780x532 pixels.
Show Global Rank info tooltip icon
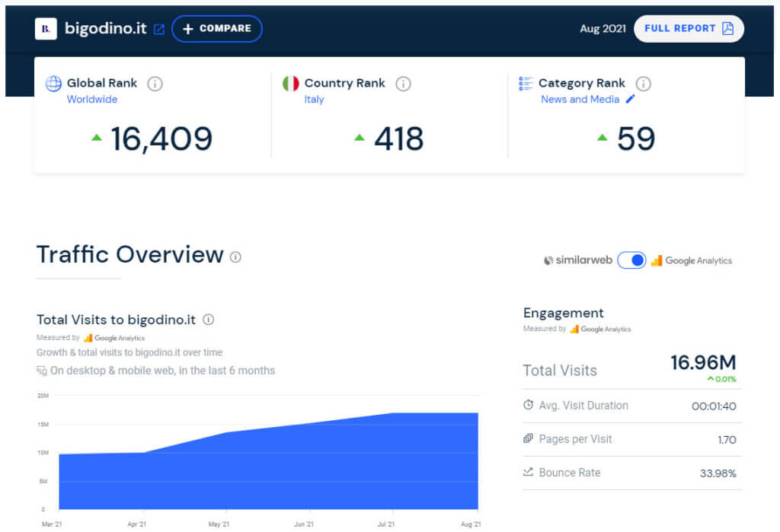155,84
